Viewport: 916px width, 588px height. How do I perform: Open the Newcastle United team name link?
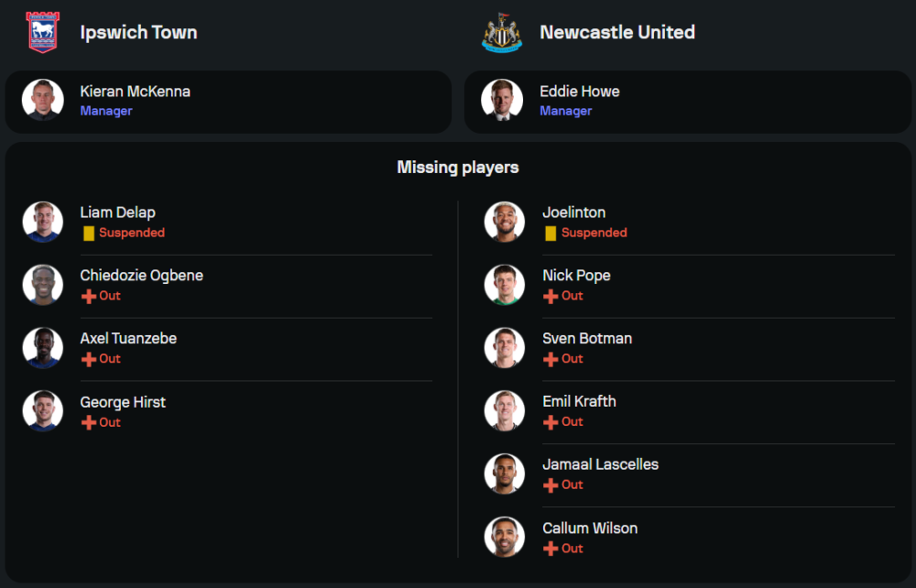617,33
